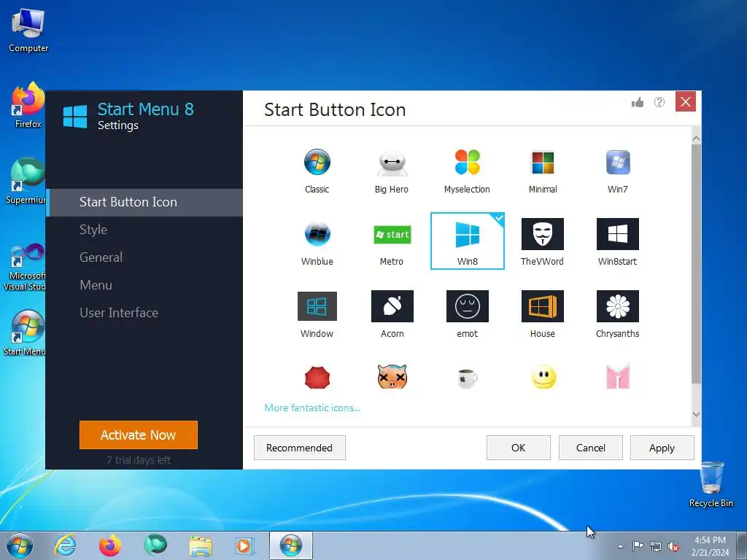Select the Classic start button icon
747x560 pixels.
[317, 171]
